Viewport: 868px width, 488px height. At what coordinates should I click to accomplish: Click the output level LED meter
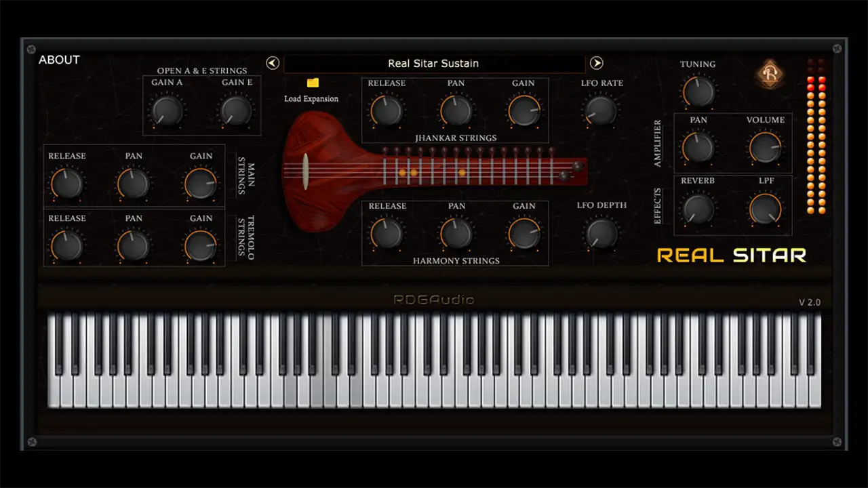pos(816,137)
